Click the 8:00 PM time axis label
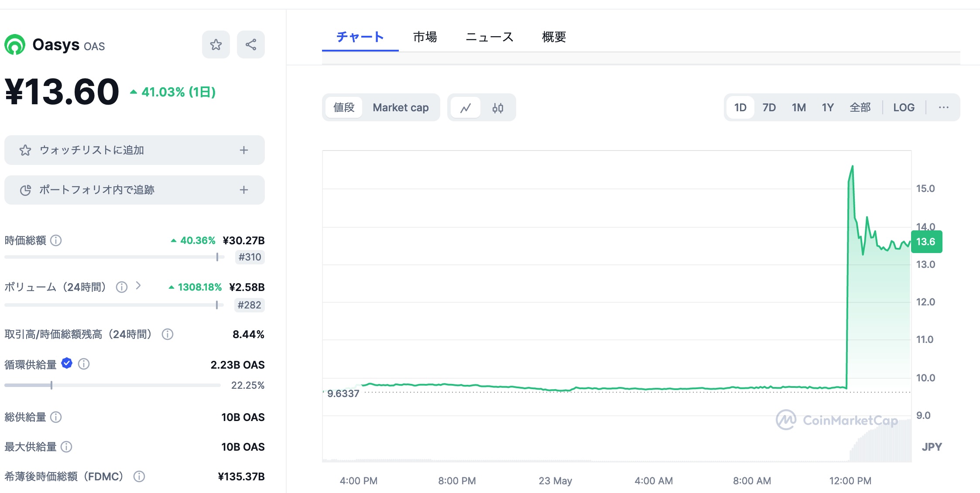The width and height of the screenshot is (980, 493). tap(457, 481)
